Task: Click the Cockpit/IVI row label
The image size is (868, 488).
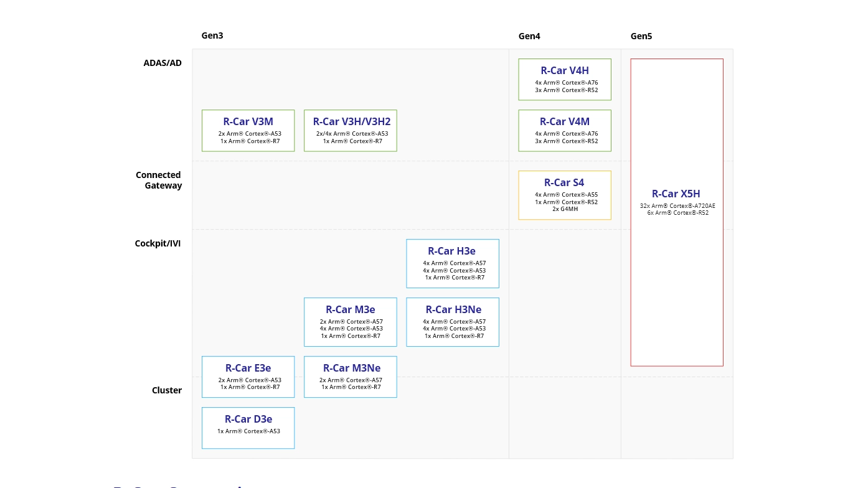Action: [158, 243]
